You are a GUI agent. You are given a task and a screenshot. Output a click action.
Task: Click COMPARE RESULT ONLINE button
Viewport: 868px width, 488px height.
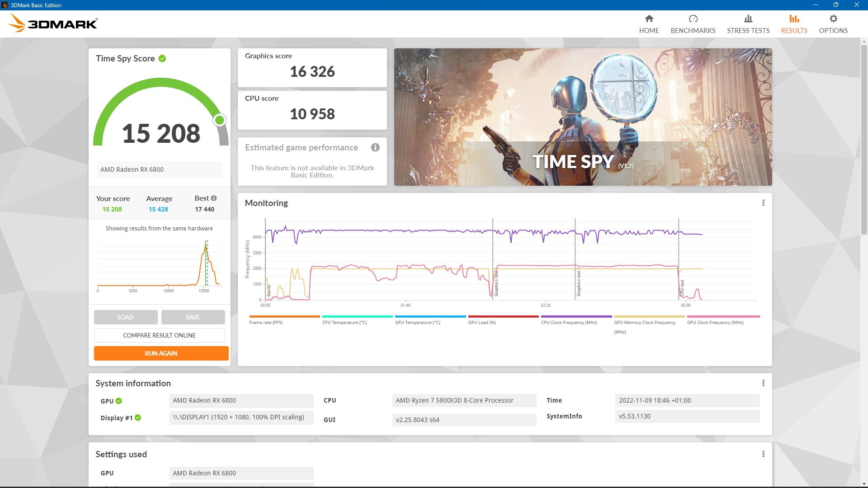click(x=159, y=335)
